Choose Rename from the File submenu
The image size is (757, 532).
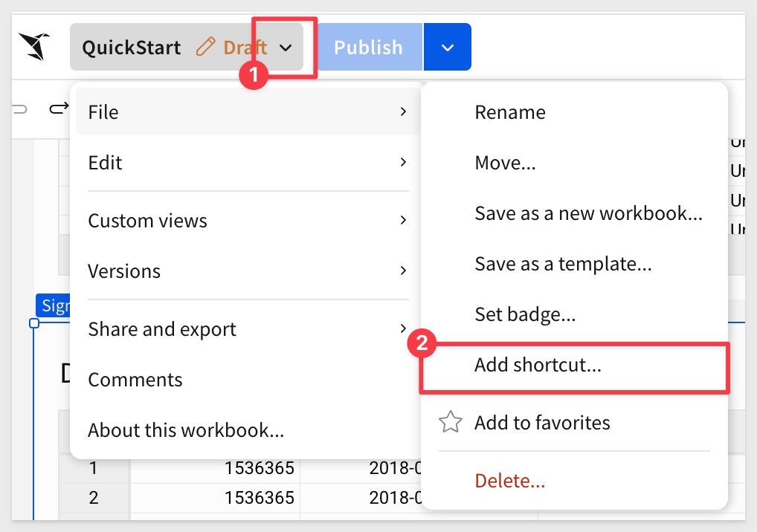(510, 112)
